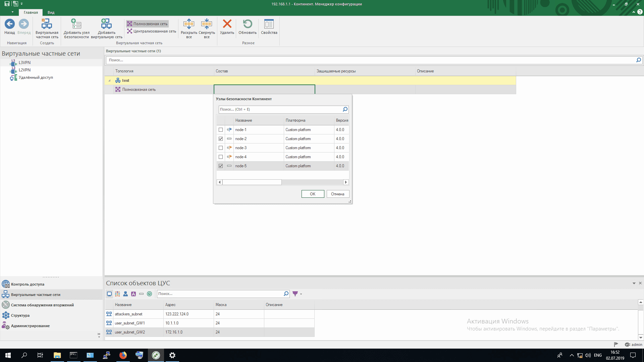The width and height of the screenshot is (644, 362).
Task: Open the filter funnel dropdown arrow
Action: pyautogui.click(x=301, y=294)
